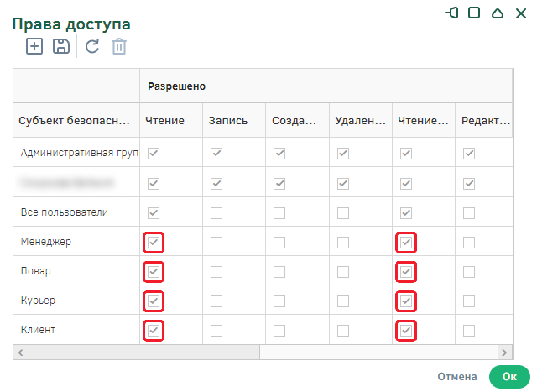Click the add new record icon
The image size is (537, 392).
tap(34, 46)
